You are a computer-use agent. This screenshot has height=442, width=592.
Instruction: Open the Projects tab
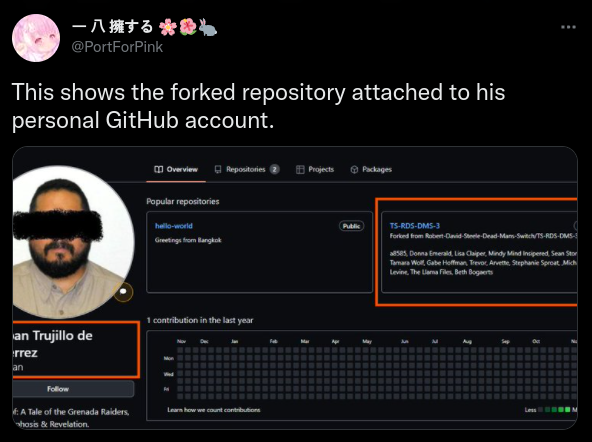(x=315, y=169)
